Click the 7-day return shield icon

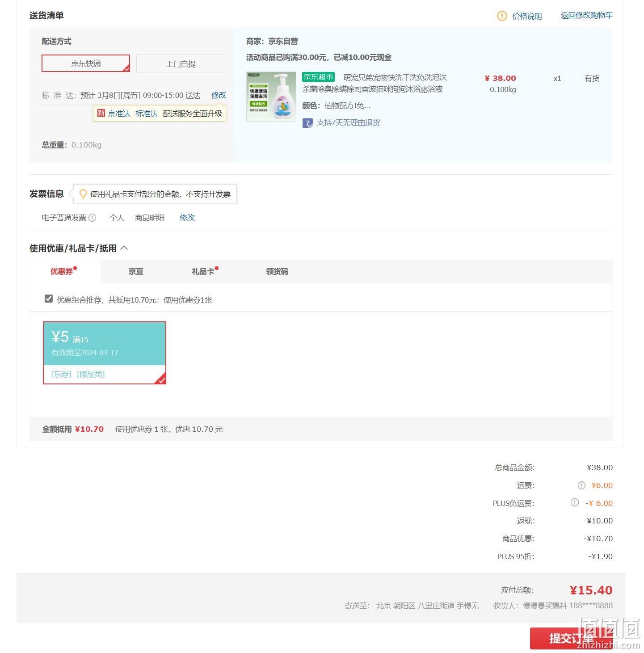[307, 123]
